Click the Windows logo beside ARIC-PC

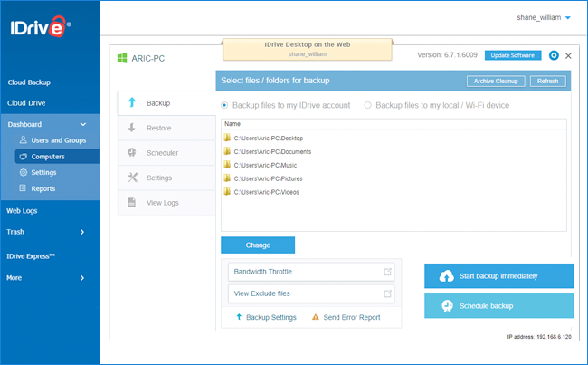coord(122,58)
